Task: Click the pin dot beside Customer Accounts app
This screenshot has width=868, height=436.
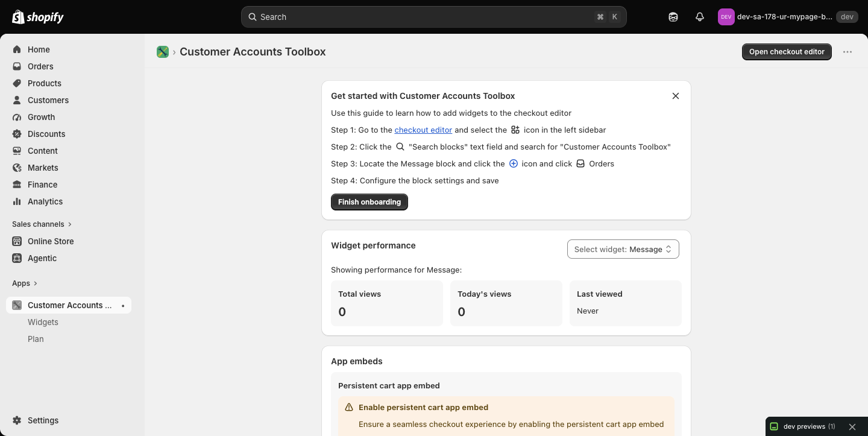Action: tap(123, 306)
